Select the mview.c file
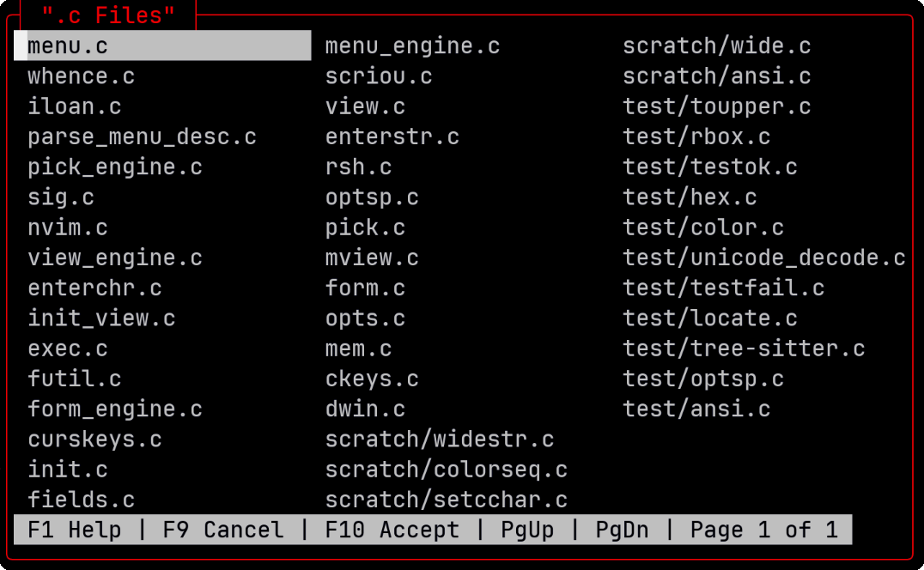This screenshot has width=924, height=570. tap(372, 258)
